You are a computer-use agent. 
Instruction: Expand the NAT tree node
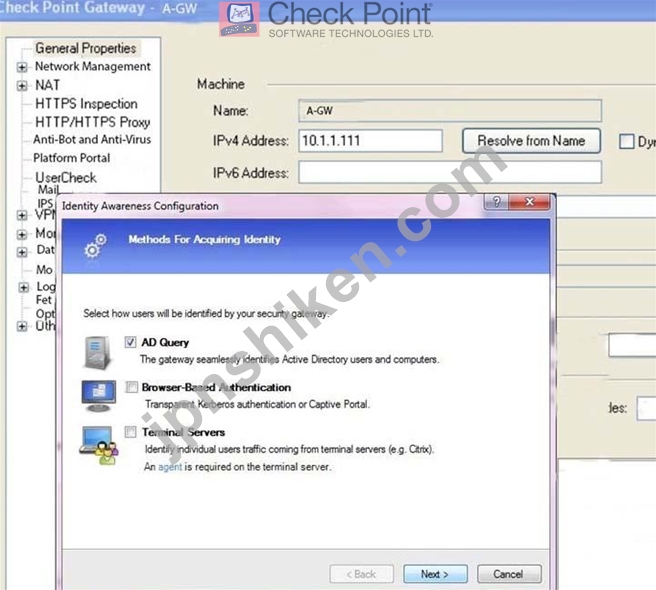(x=22, y=86)
